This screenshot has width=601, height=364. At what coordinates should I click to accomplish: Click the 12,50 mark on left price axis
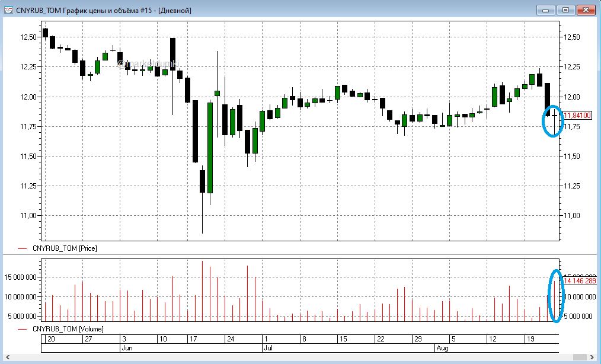point(28,37)
